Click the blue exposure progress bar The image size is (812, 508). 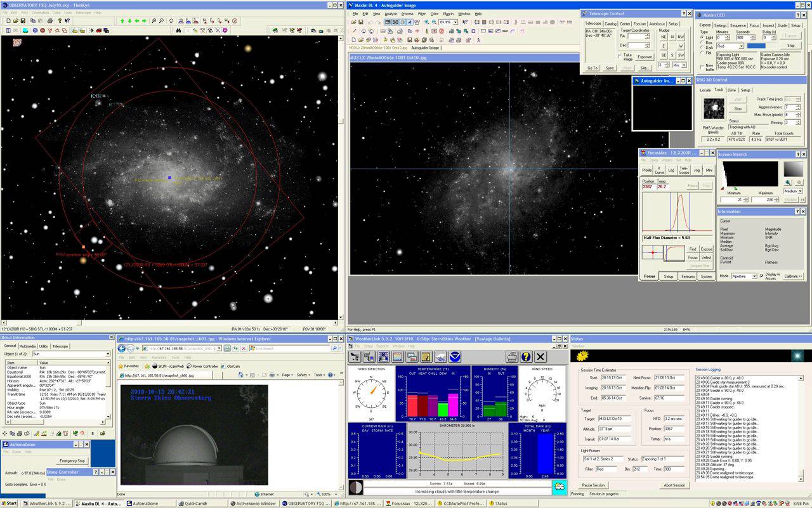[756, 46]
